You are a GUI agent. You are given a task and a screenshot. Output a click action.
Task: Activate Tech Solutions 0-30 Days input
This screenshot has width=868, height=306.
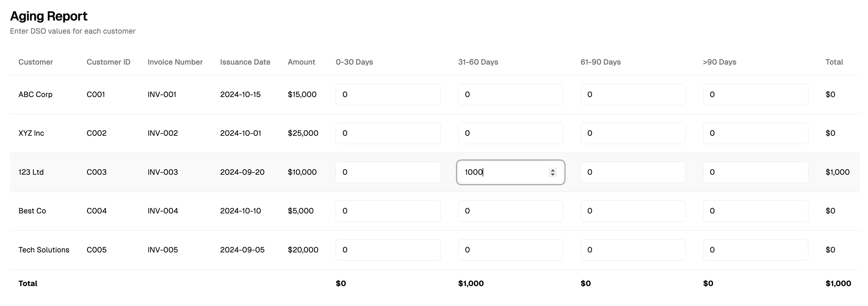pos(388,250)
